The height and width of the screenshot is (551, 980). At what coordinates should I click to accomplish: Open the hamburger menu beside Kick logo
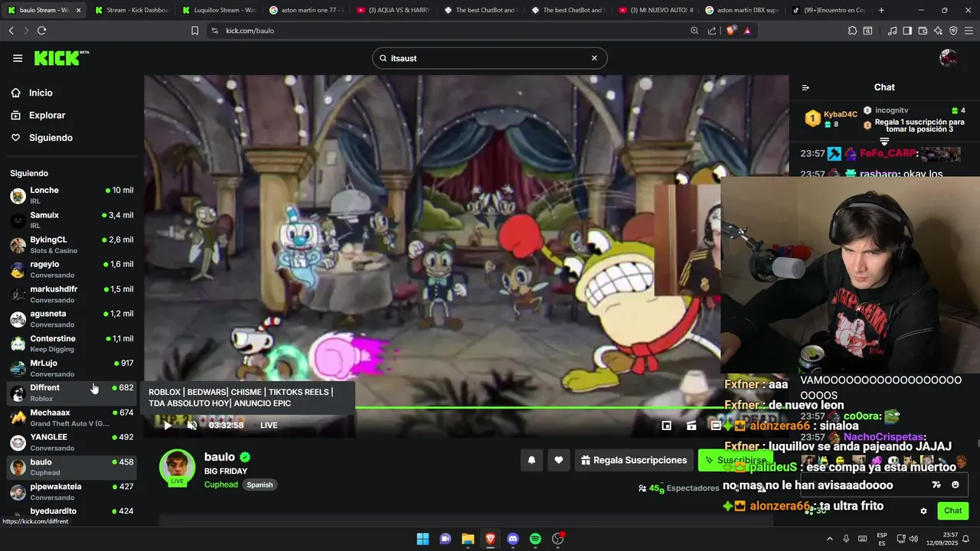click(18, 58)
